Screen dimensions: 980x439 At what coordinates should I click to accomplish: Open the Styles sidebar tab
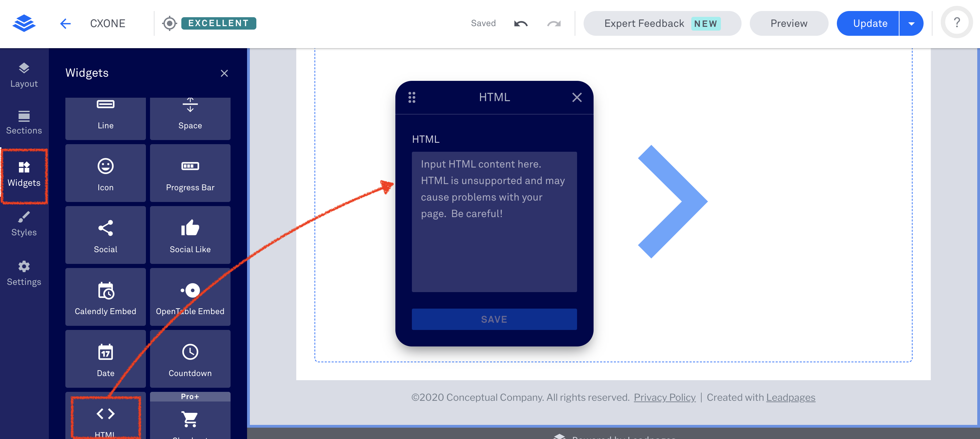click(24, 224)
